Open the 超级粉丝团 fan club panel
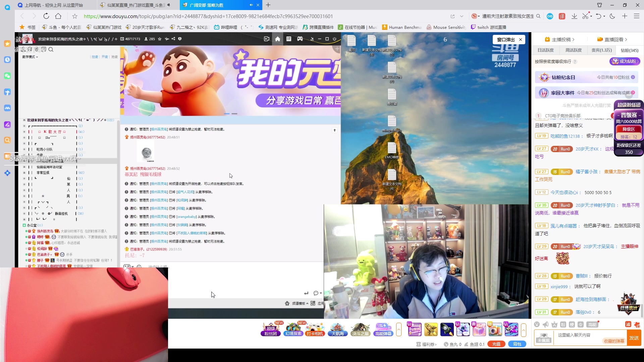Image resolution: width=644 pixels, height=362 pixels. [x=270, y=329]
